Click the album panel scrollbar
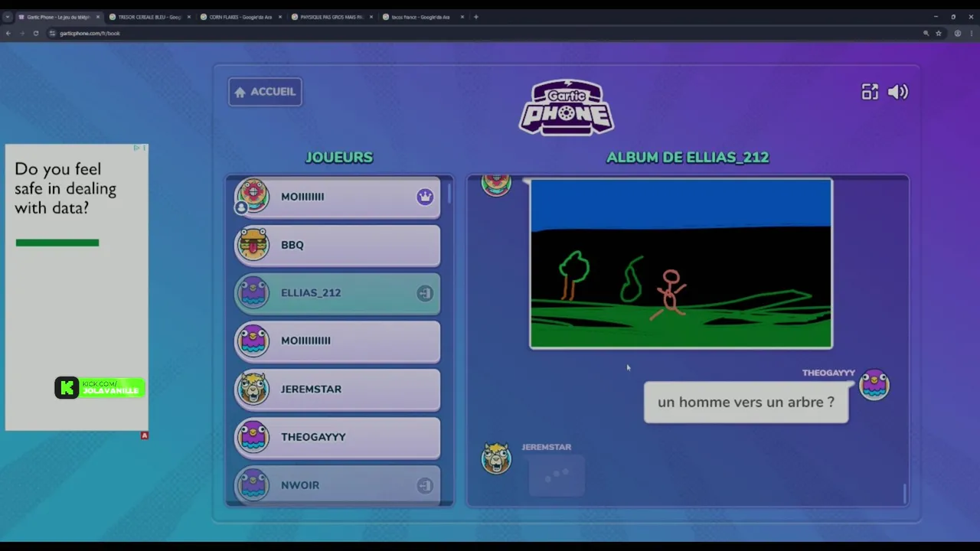This screenshot has height=551, width=980. point(904,494)
